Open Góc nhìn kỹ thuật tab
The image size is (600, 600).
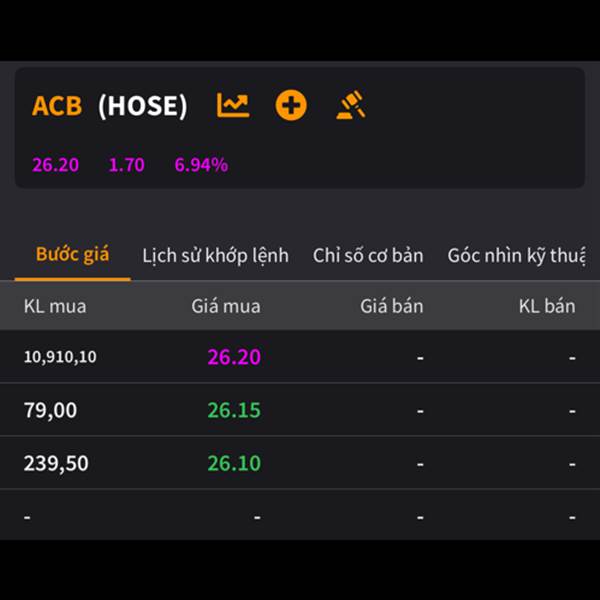coord(516,256)
